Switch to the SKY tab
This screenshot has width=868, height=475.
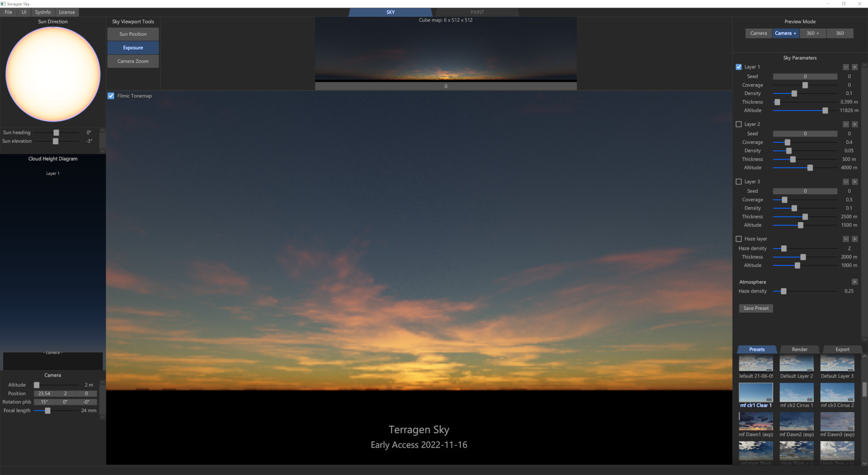click(391, 12)
